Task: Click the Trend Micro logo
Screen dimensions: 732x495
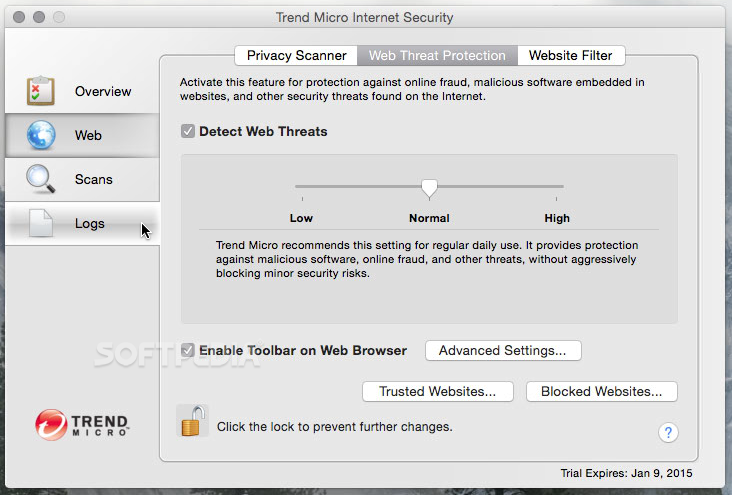Action: [82, 425]
